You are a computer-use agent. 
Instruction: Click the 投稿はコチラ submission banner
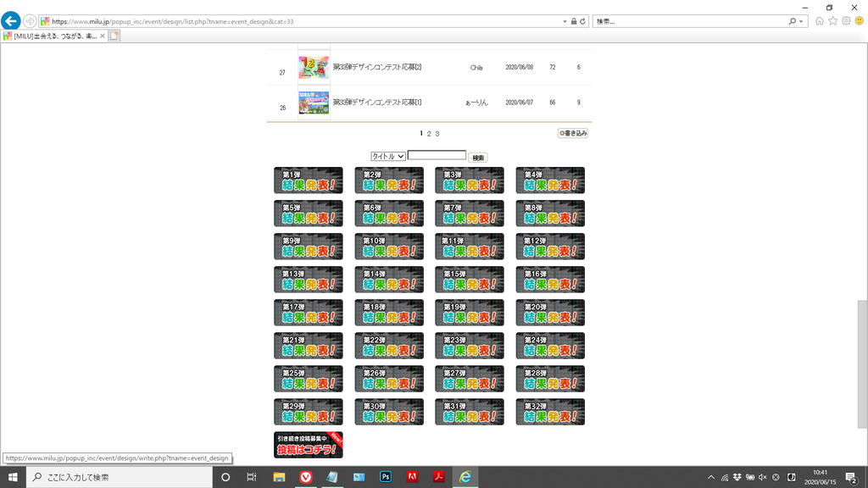(309, 445)
